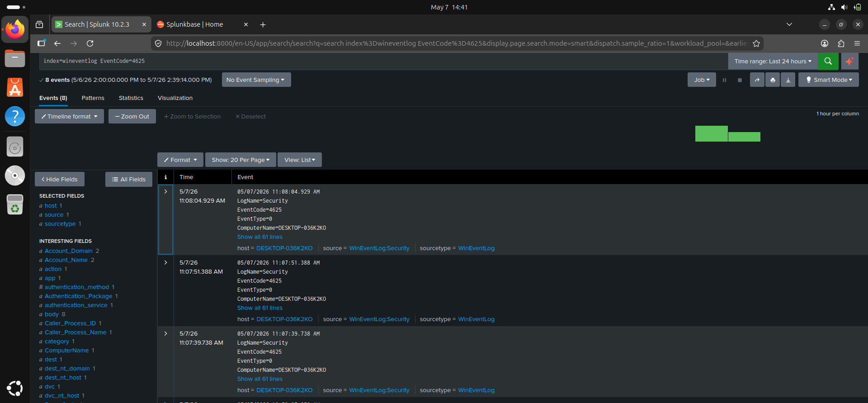868x403 pixels.
Task: Bookmark this page with the star icon
Action: click(756, 43)
